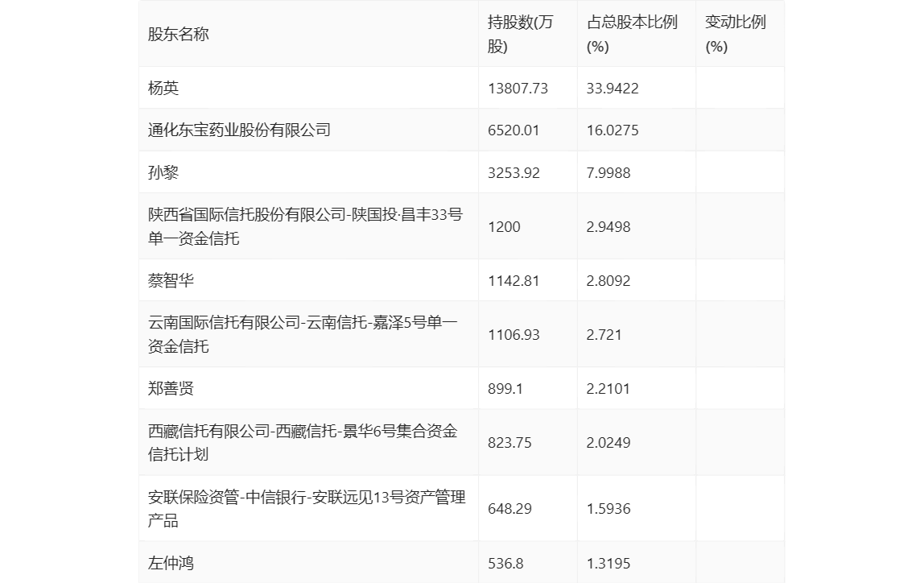Select the percentage 1.5936
Image resolution: width=924 pixels, height=583 pixels.
[608, 509]
